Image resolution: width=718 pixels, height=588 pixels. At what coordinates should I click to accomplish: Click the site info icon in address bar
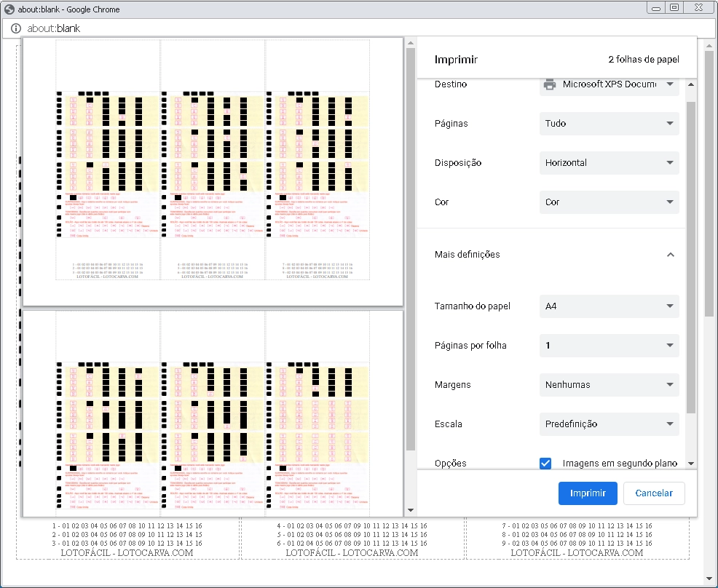click(16, 28)
